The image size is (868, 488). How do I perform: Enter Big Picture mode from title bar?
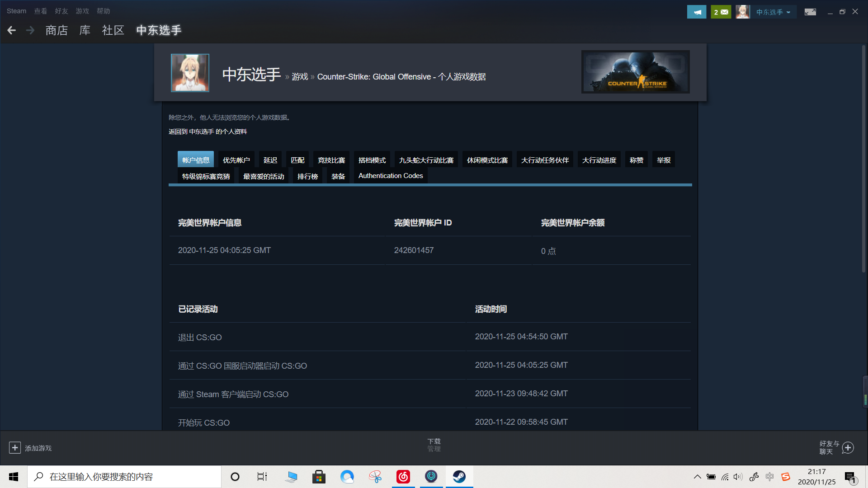click(x=810, y=11)
